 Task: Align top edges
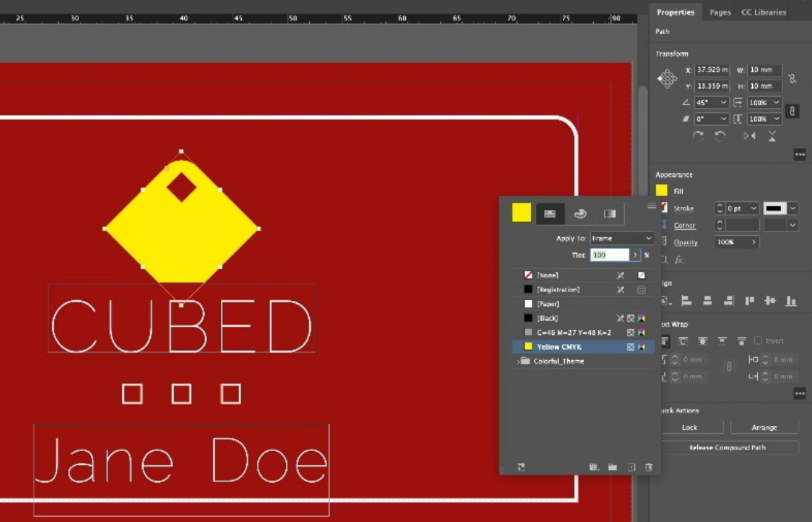pyautogui.click(x=749, y=300)
